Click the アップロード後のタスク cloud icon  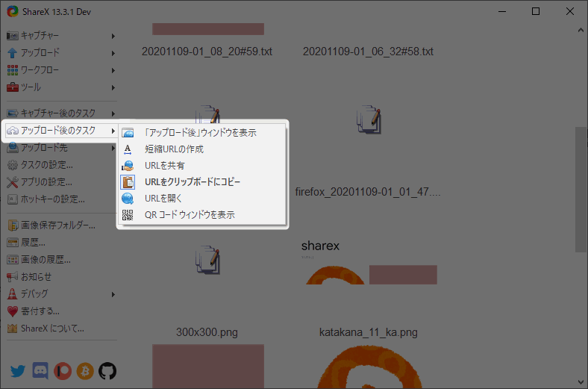(x=13, y=131)
